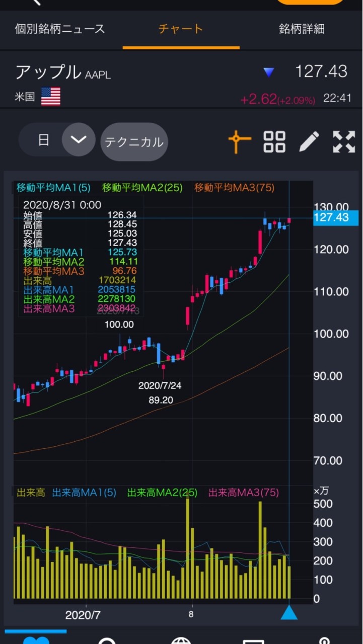Click the back arrow at top
The width and height of the screenshot is (363, 644).
[x=35, y=2]
